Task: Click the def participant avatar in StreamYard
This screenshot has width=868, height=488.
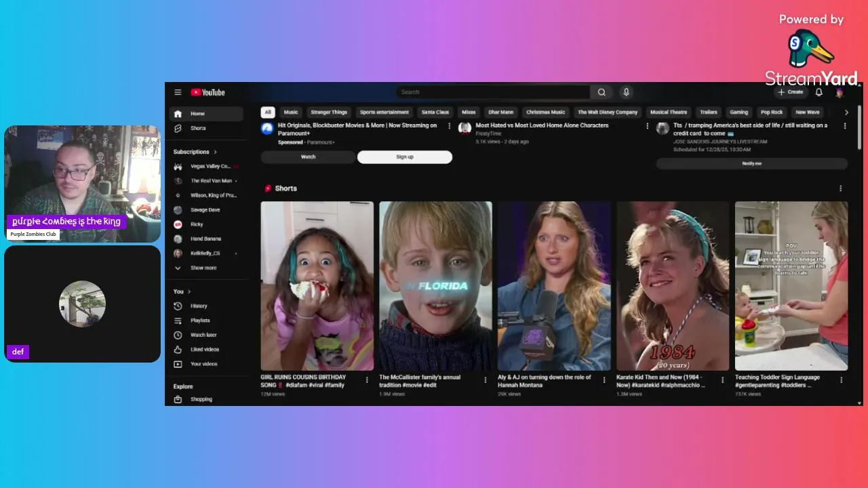Action: [82, 304]
